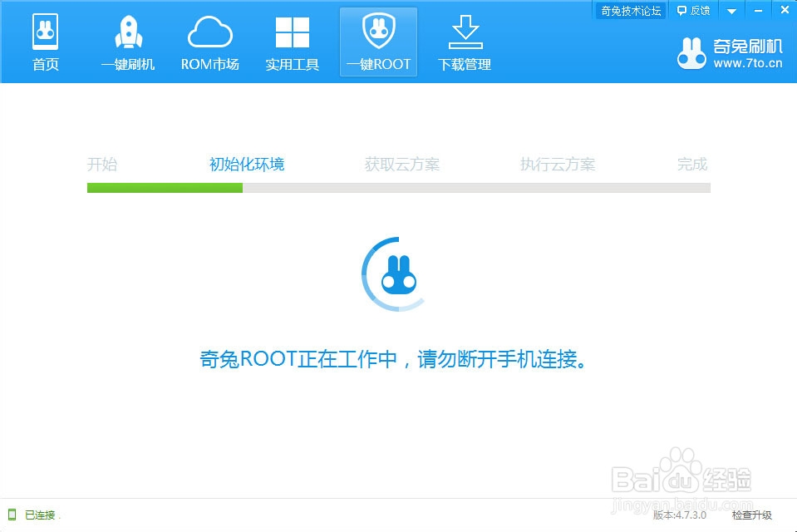Click the 版本:4.7.3.0 version text
Viewport: 797px width, 532px height.
(x=680, y=515)
